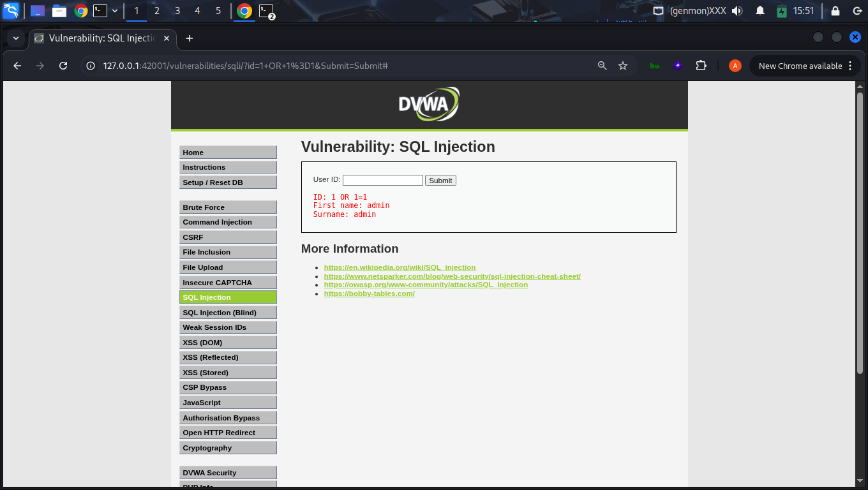Open Chrome's three-dot menu
This screenshot has height=490, width=868.
click(x=849, y=66)
